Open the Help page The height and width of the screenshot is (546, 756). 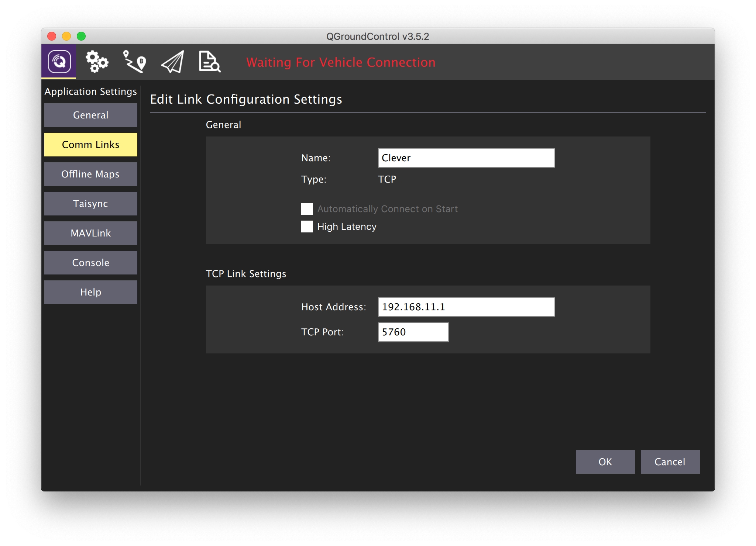pos(91,292)
